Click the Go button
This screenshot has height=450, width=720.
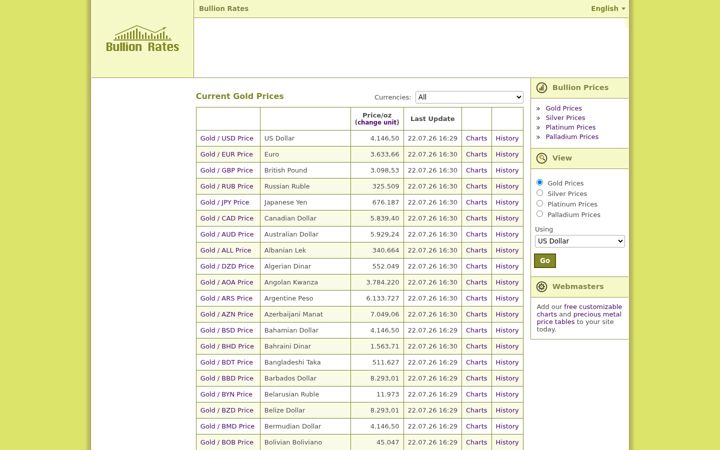tap(545, 261)
